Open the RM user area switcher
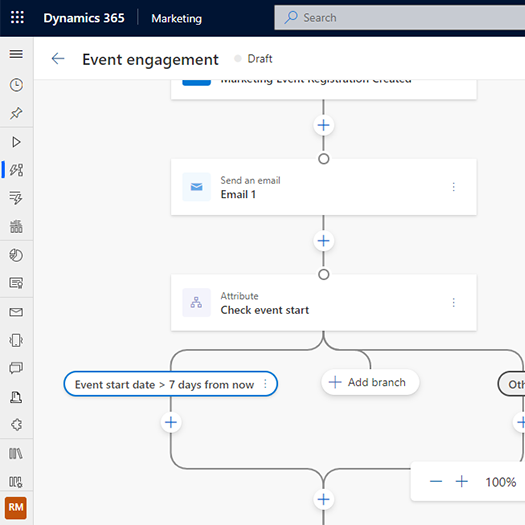The width and height of the screenshot is (525, 525). [16, 508]
